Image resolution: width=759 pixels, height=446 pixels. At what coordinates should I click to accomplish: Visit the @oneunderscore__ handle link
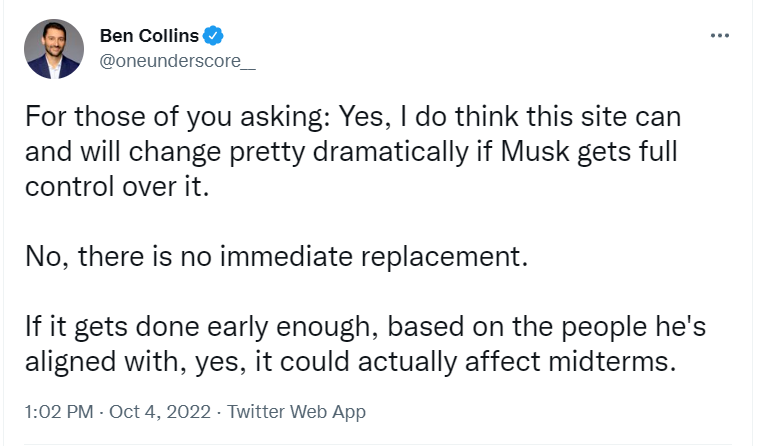[x=164, y=60]
